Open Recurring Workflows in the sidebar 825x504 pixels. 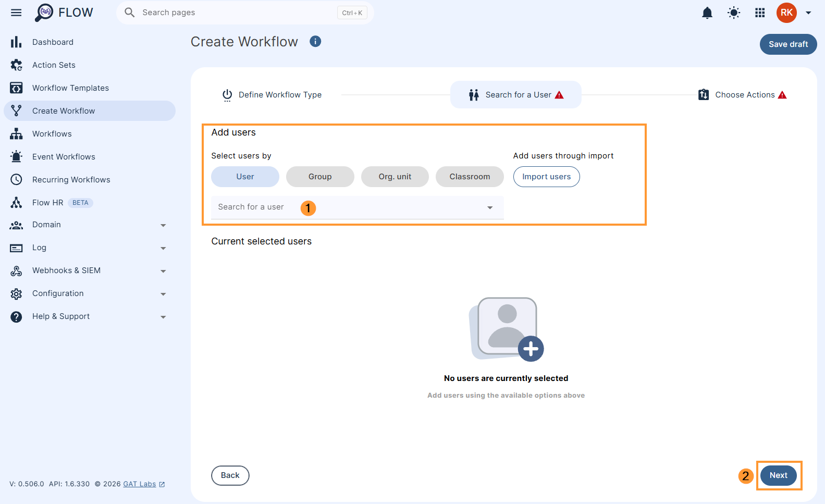(90, 180)
